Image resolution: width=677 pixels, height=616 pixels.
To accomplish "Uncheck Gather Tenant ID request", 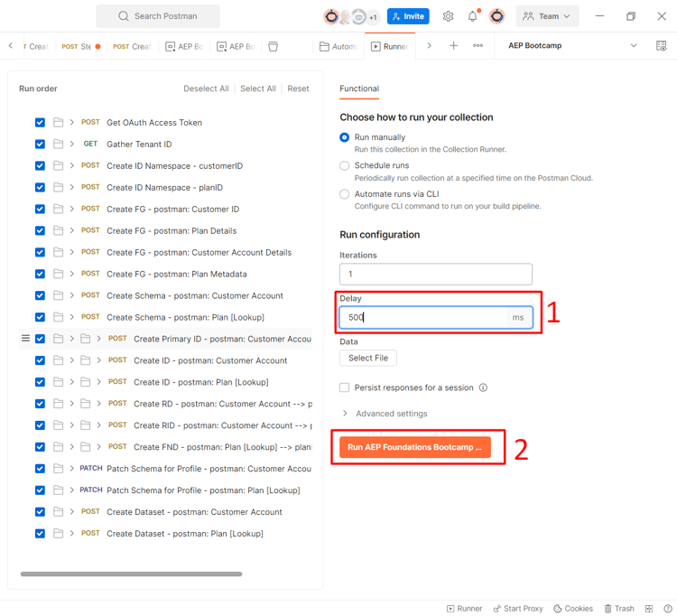I will 40,145.
